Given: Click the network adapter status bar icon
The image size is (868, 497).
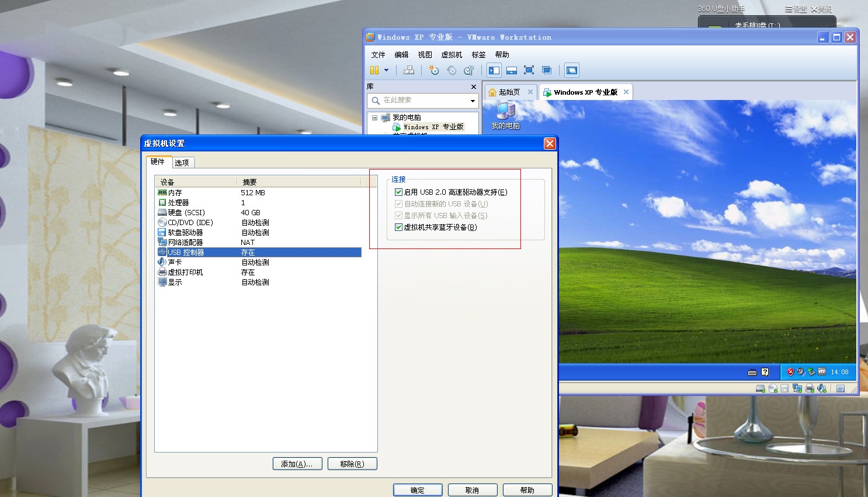Looking at the screenshot, I should coord(797,388).
